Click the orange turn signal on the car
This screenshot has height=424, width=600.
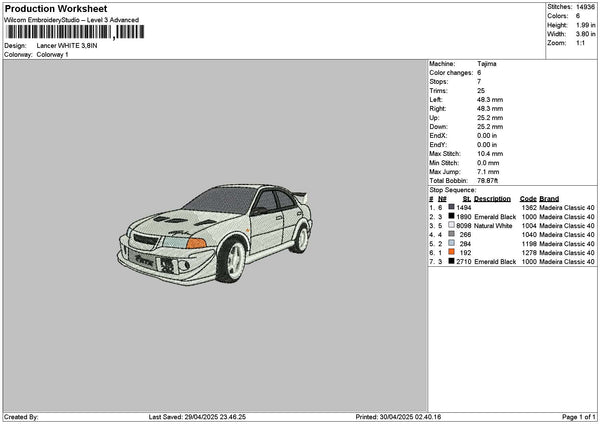coord(196,243)
